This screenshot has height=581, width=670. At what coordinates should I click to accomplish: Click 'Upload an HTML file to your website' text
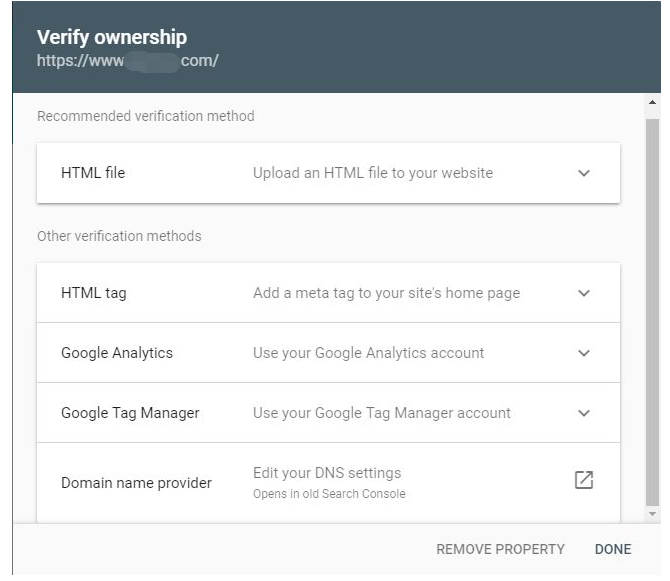[x=373, y=173]
